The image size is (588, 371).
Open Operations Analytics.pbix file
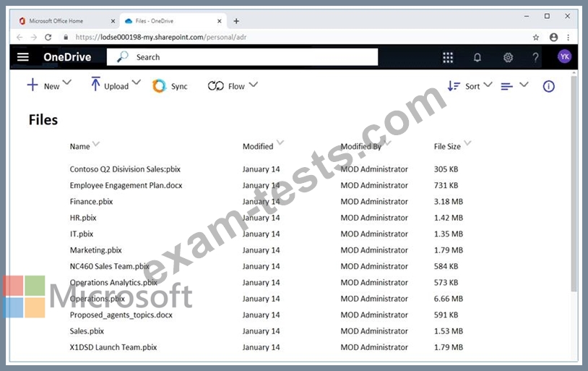coord(113,282)
